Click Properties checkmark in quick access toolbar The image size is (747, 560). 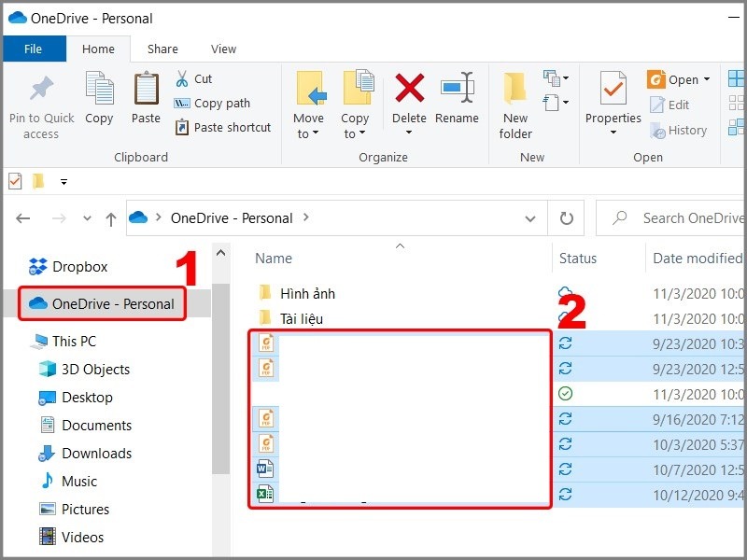[x=15, y=181]
